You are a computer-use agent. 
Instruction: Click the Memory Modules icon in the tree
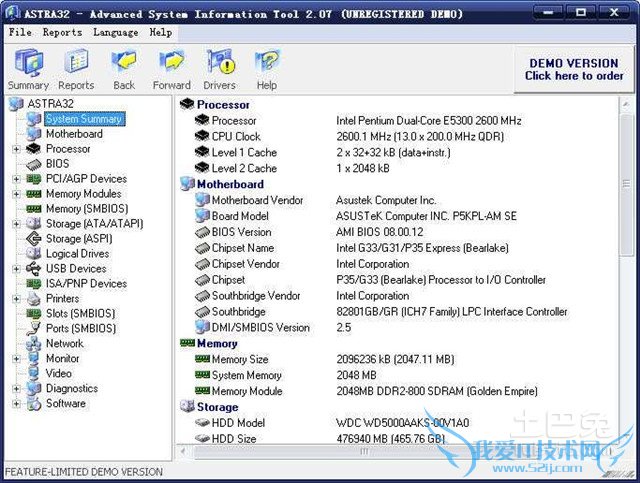tap(33, 194)
